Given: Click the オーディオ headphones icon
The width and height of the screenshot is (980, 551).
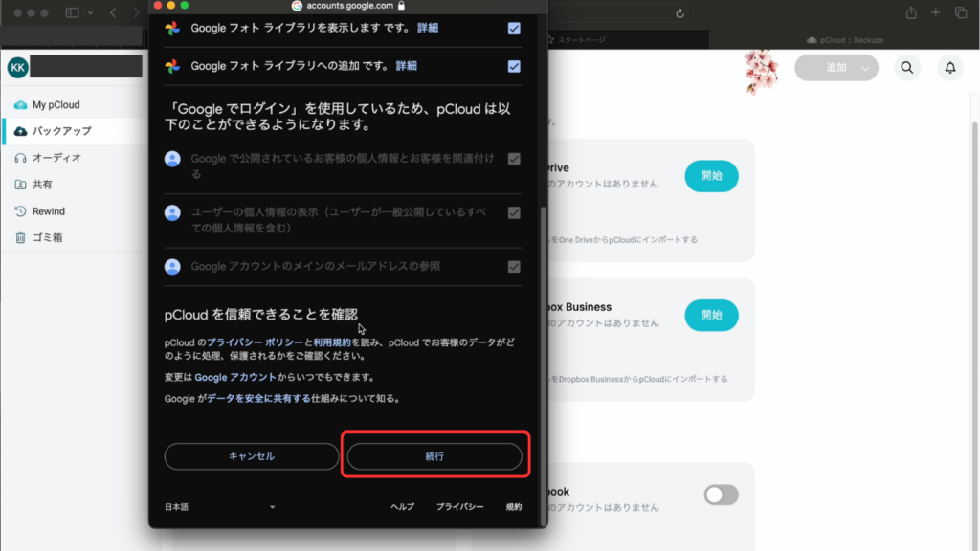Looking at the screenshot, I should (21, 158).
